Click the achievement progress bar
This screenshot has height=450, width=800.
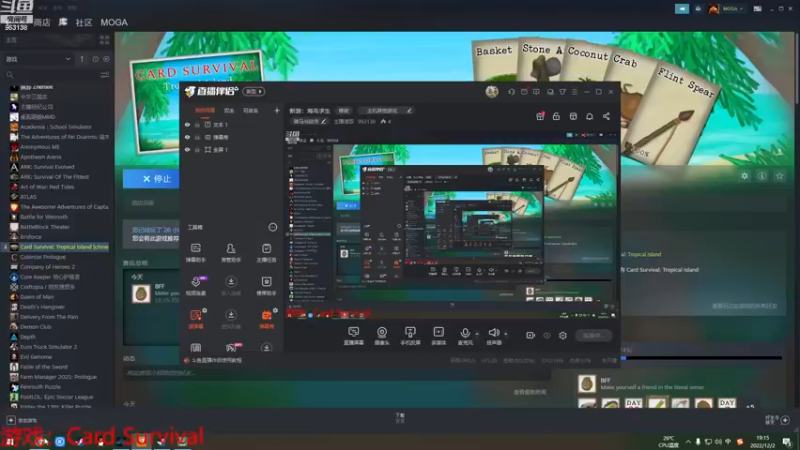[x=701, y=358]
